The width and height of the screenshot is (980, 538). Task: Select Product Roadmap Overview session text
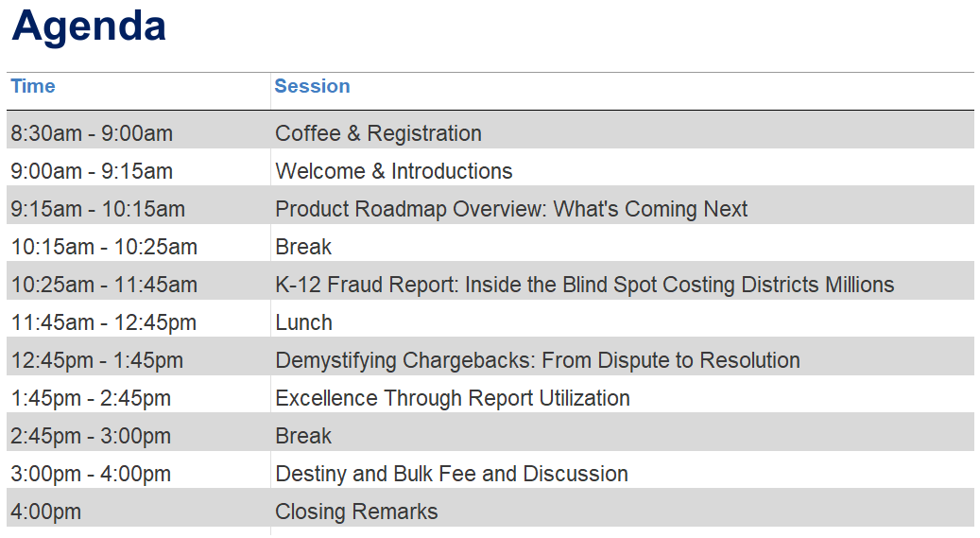tap(511, 209)
